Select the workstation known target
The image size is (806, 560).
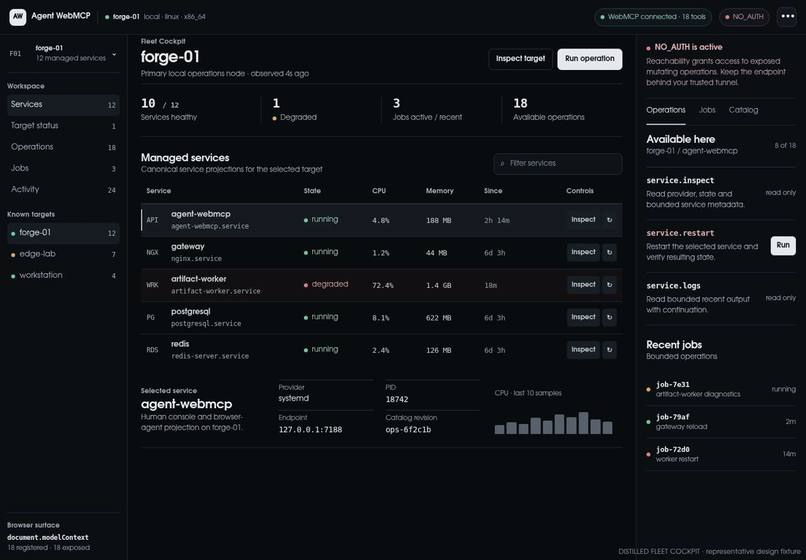coord(63,275)
